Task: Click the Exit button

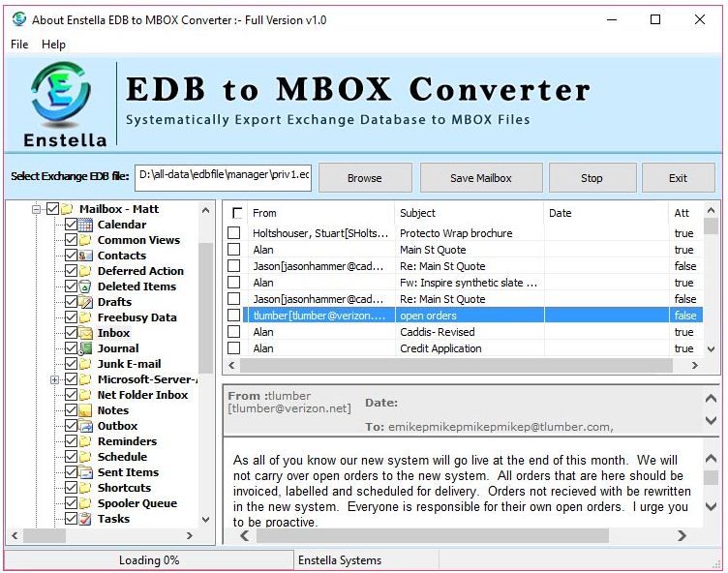Action: click(x=679, y=178)
